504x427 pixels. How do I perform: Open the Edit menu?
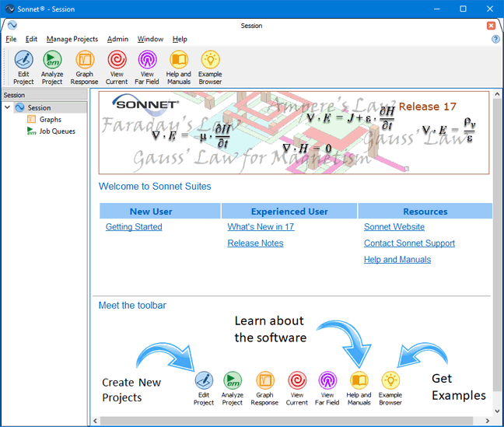(31, 39)
